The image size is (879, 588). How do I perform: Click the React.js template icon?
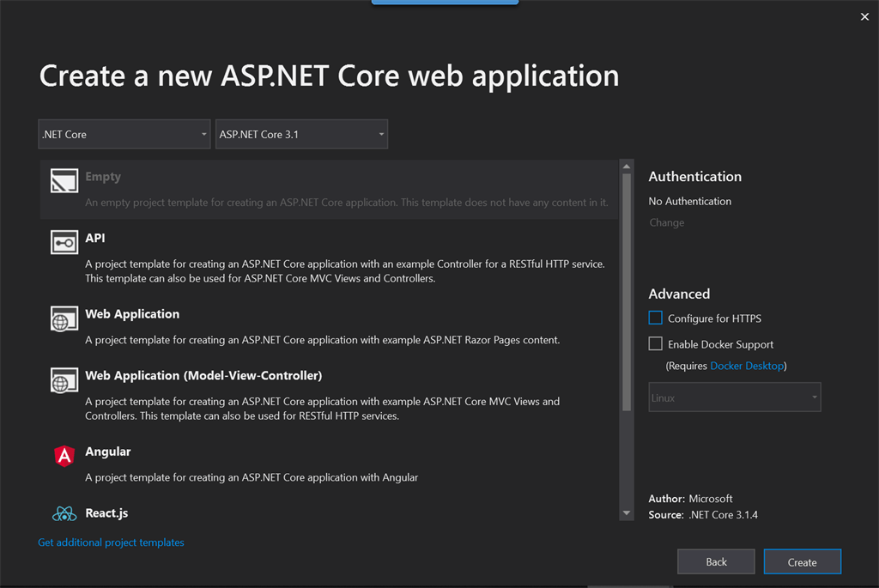click(64, 512)
